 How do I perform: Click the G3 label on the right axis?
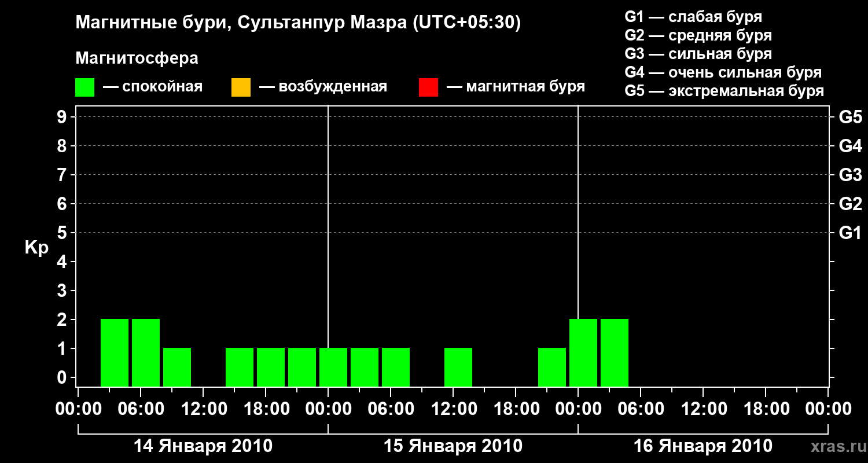[x=851, y=175]
